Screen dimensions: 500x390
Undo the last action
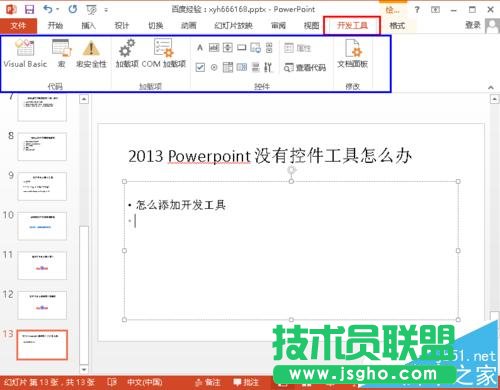click(x=48, y=9)
